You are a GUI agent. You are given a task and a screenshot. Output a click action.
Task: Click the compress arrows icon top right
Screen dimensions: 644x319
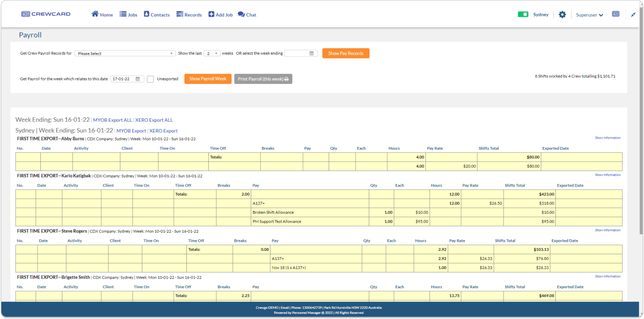pyautogui.click(x=634, y=14)
